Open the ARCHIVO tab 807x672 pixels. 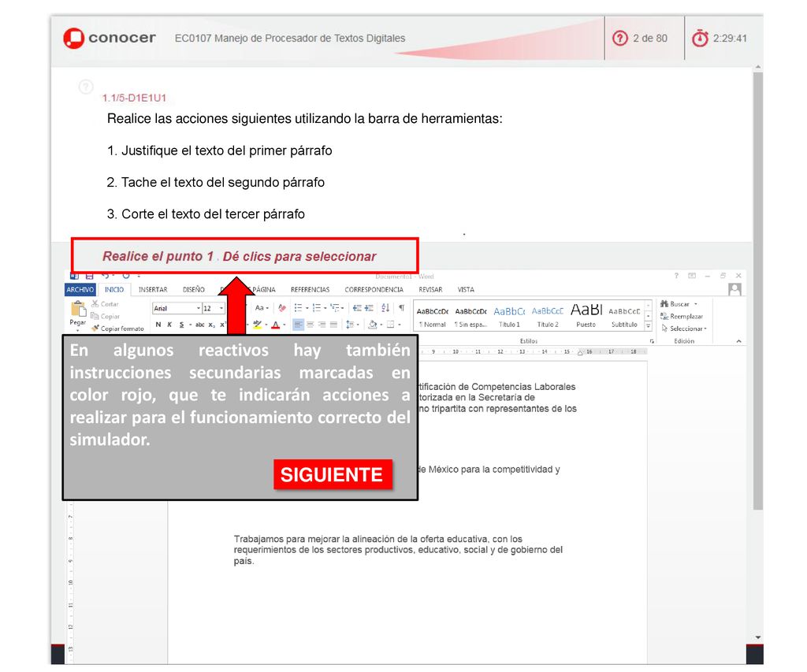tap(80, 290)
